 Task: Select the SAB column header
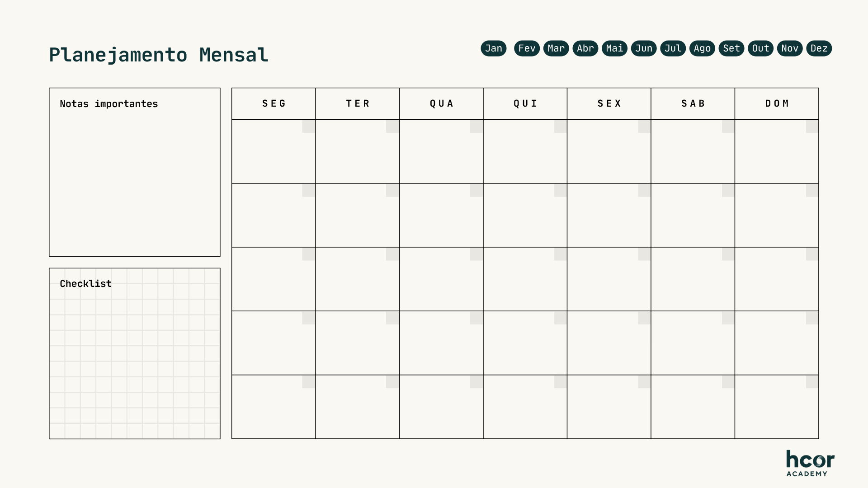(x=693, y=103)
